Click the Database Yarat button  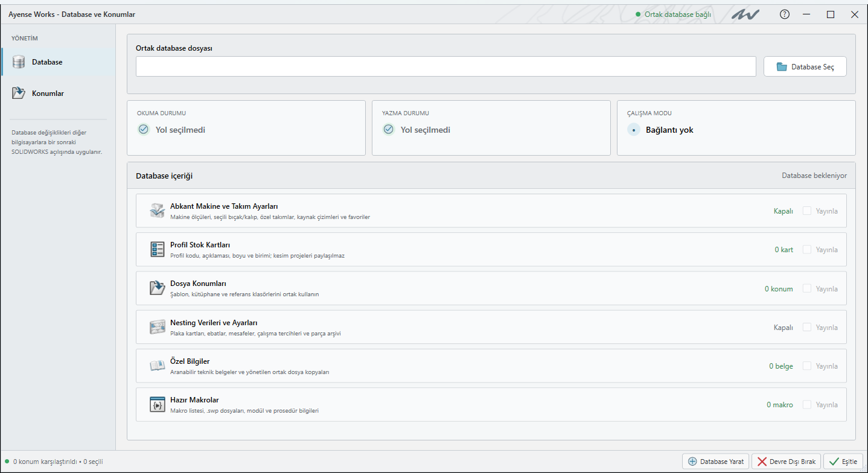(x=716, y=462)
